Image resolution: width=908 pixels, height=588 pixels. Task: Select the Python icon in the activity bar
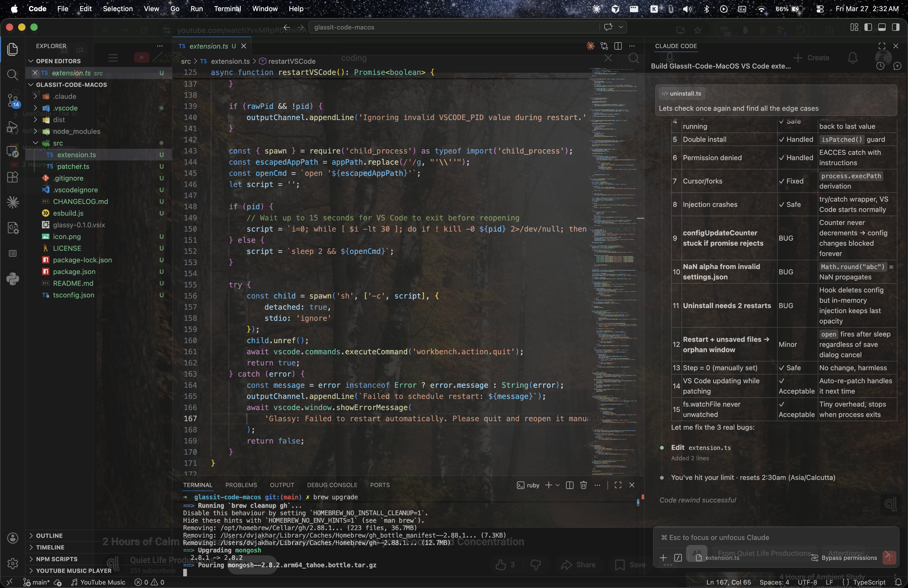point(12,279)
